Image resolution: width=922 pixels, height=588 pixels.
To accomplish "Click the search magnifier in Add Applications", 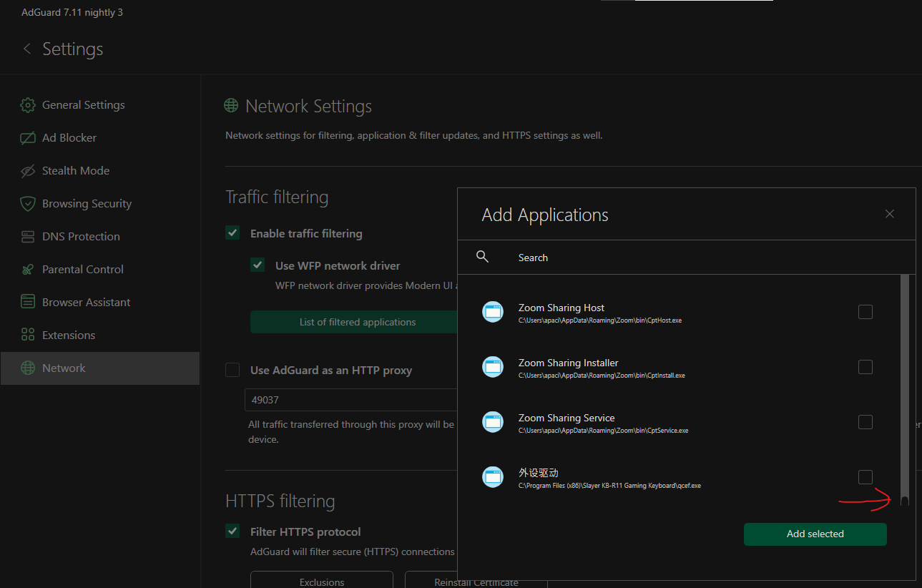I will (x=482, y=257).
